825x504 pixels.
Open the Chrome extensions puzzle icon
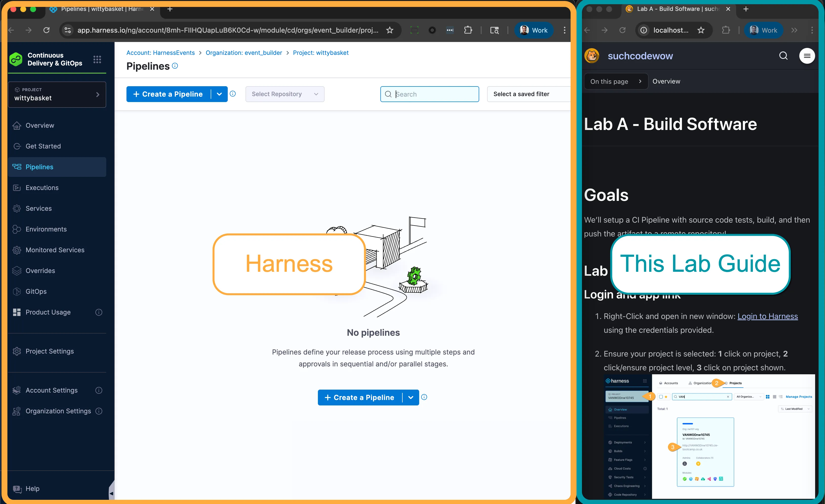coord(468,30)
